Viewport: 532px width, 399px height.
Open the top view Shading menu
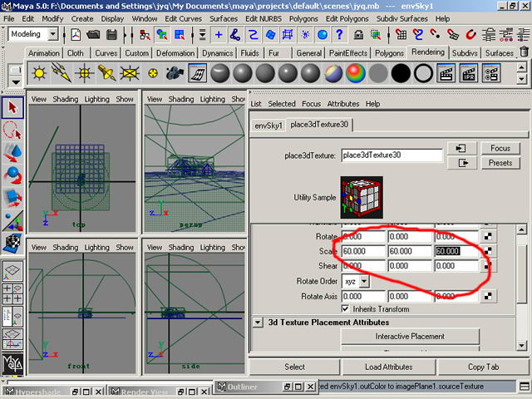65,99
